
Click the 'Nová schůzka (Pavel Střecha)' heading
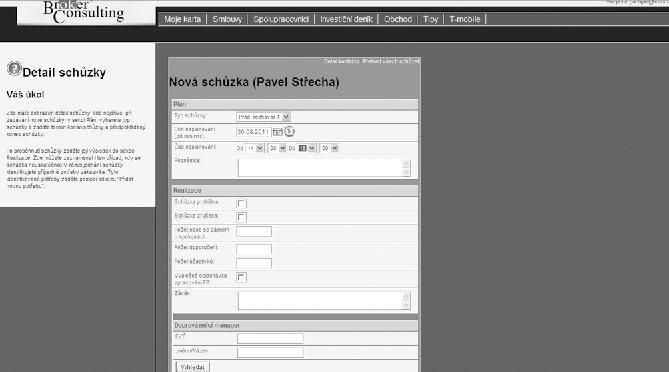(254, 82)
